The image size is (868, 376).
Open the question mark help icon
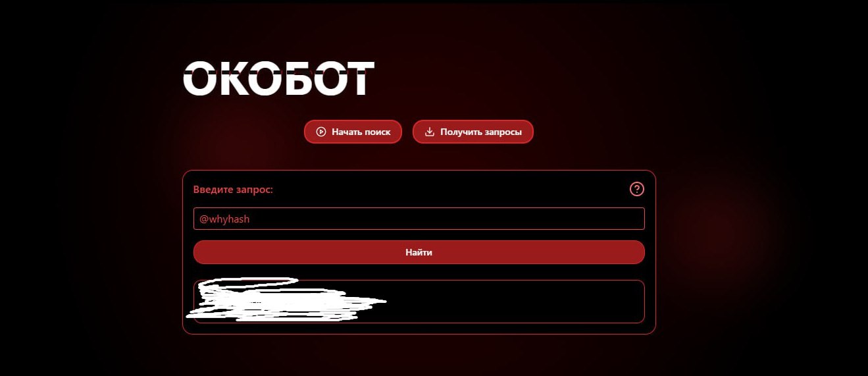click(637, 189)
